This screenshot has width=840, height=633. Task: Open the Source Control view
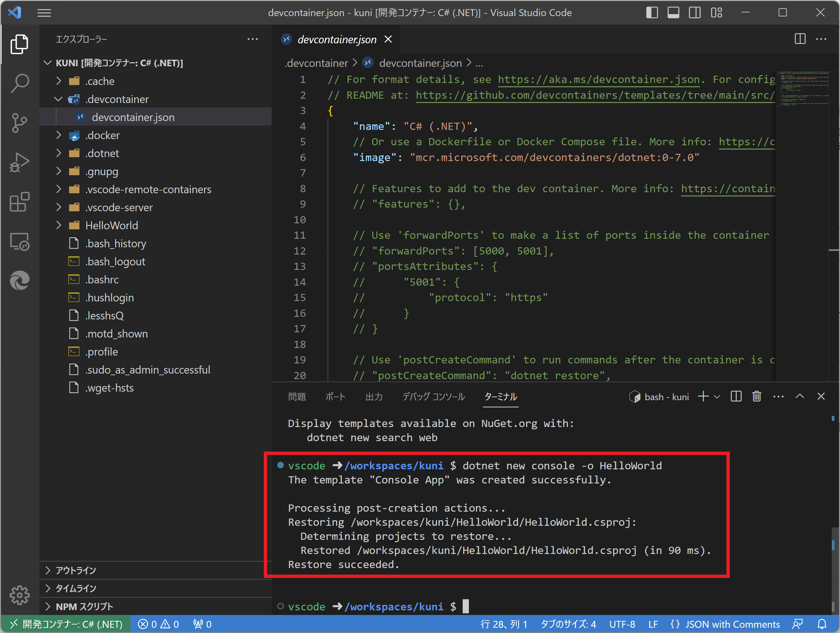click(19, 123)
